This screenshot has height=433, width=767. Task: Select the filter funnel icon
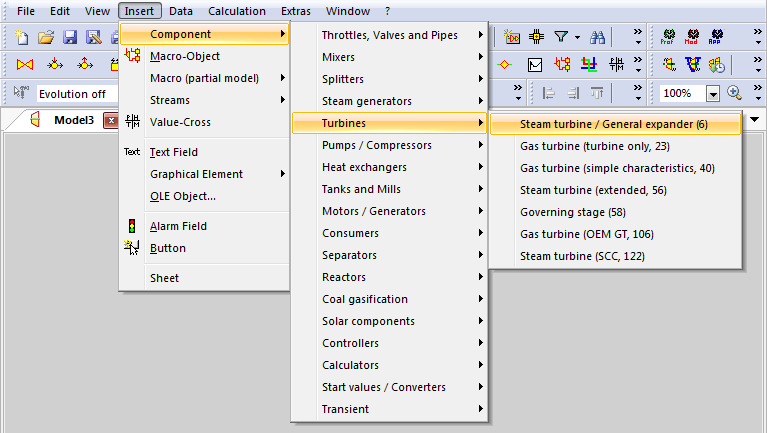[x=561, y=37]
